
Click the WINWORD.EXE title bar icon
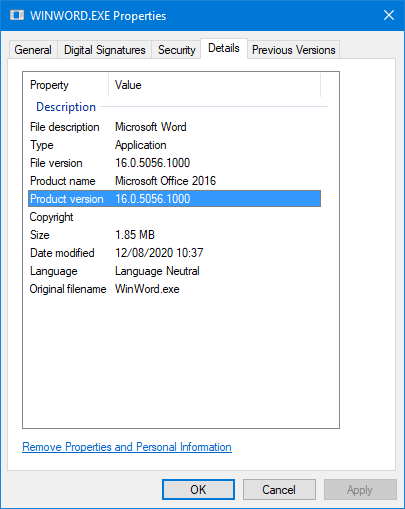click(17, 15)
